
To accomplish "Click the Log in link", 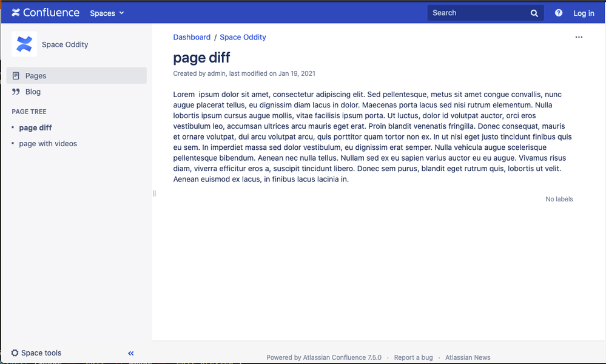I will click(x=584, y=13).
